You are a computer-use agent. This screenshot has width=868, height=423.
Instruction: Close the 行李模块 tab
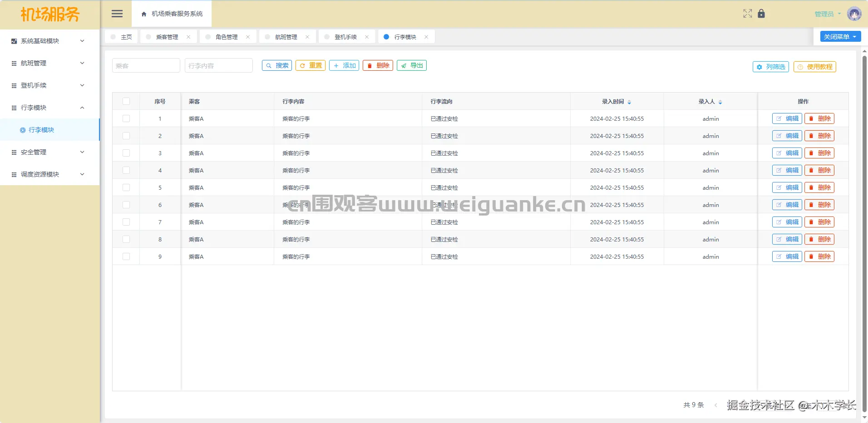pyautogui.click(x=426, y=37)
